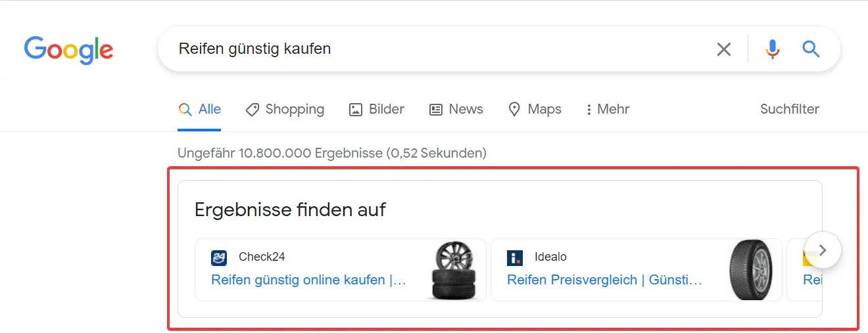Start voice search with microphone icon
The image size is (868, 333).
[x=773, y=49]
